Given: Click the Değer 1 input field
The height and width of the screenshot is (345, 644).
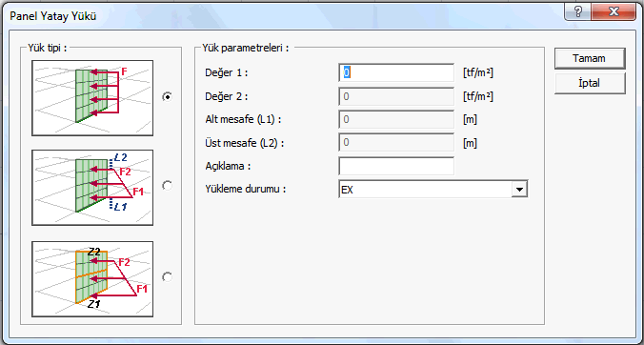Looking at the screenshot, I should (396, 73).
